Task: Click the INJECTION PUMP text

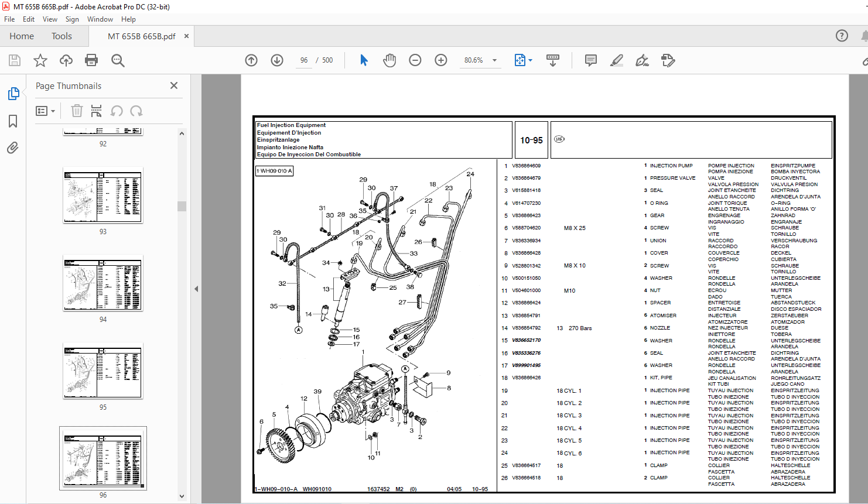Action: 671,166
